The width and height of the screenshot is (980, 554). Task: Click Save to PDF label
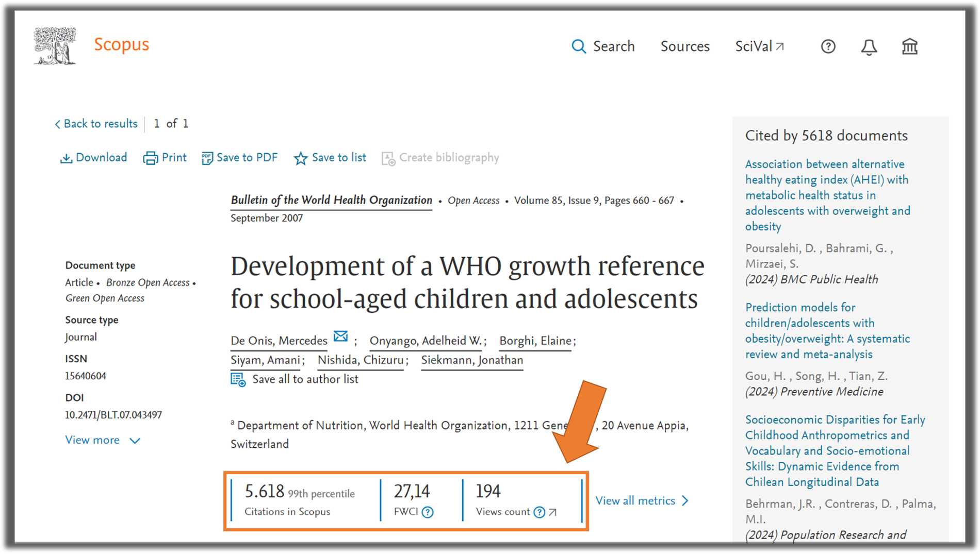[x=247, y=158]
